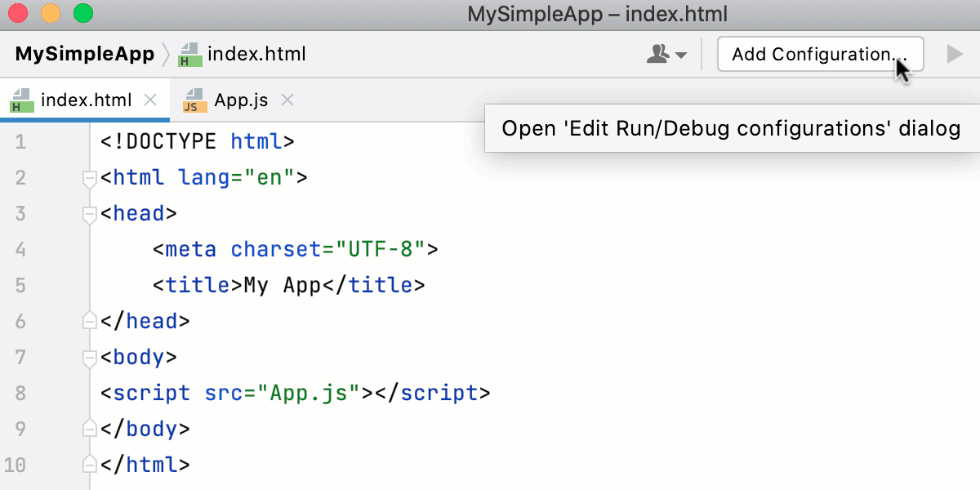The image size is (980, 490).
Task: Click the MySimpleApp breadcrumb link
Action: pos(85,54)
